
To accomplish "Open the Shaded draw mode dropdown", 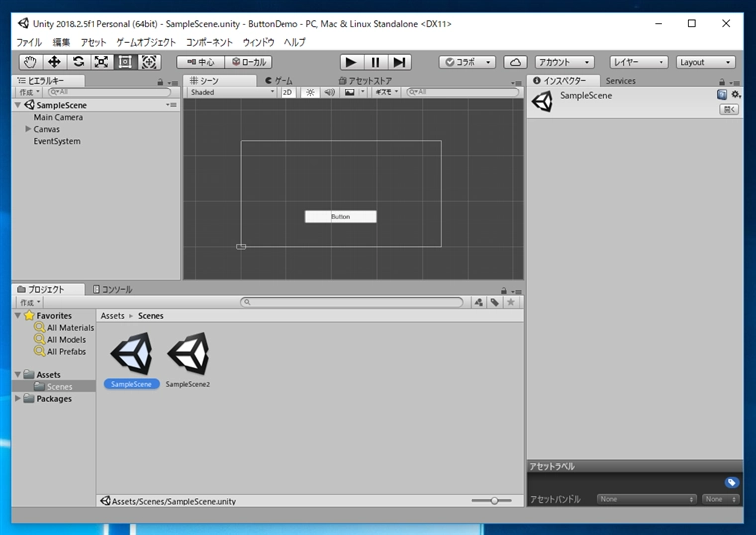I will [x=232, y=92].
